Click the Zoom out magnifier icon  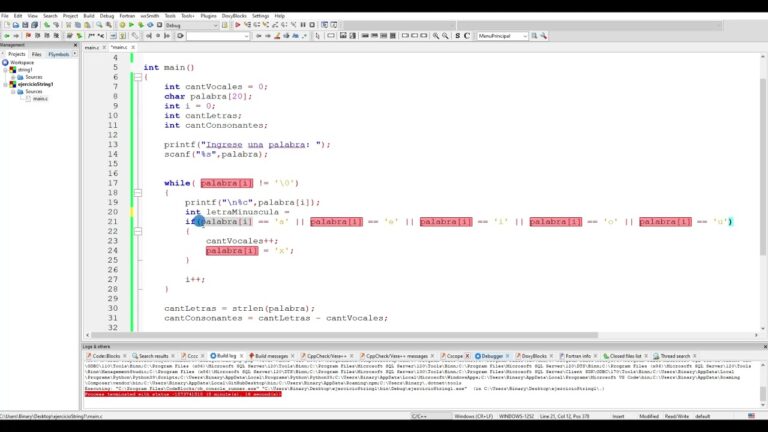coord(445,36)
